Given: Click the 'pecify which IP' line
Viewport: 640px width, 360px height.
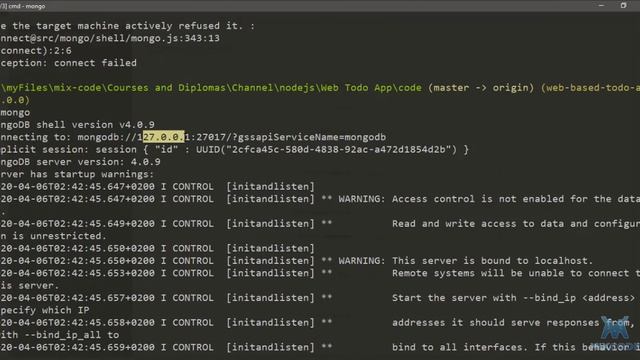Looking at the screenshot, I should coord(45,310).
